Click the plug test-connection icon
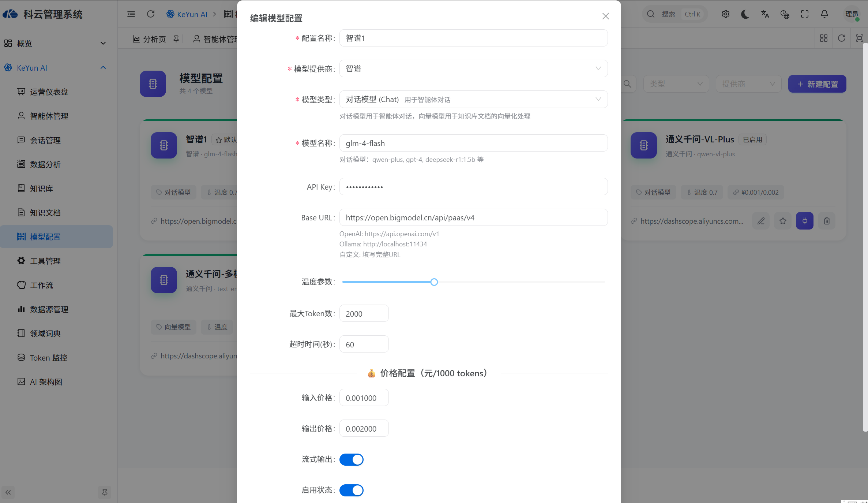 (805, 221)
